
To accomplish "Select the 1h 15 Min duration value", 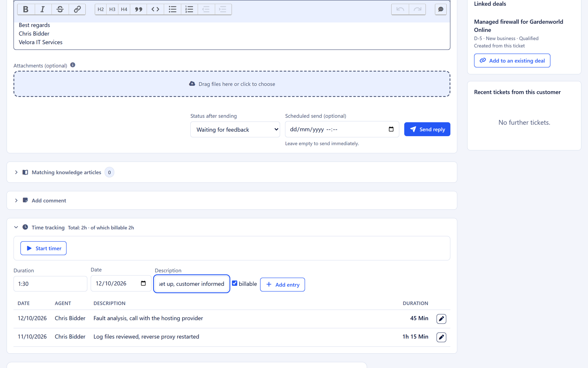I will [x=415, y=337].
